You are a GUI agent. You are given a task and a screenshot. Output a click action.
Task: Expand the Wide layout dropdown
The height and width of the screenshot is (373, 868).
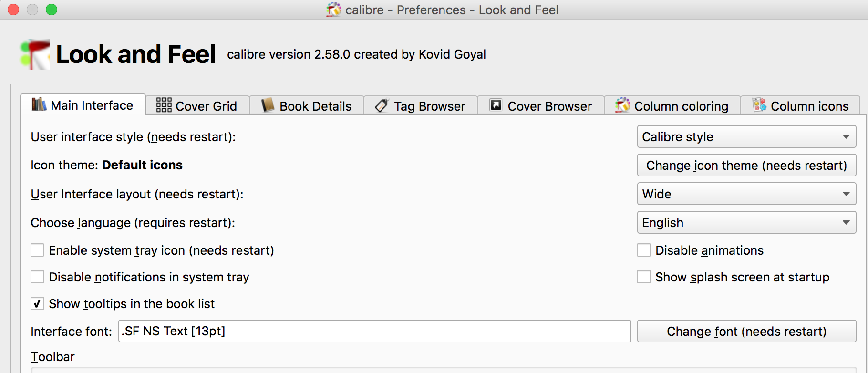click(746, 194)
